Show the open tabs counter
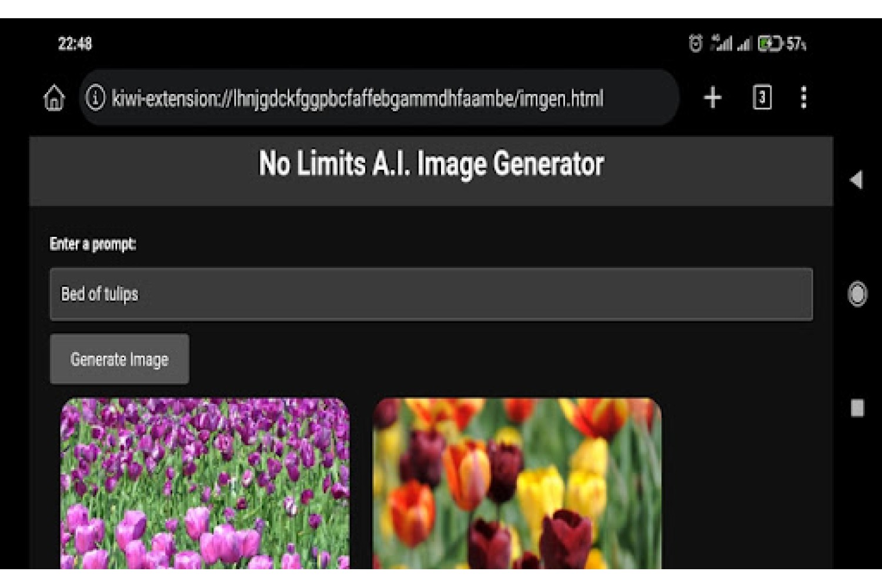 762,98
